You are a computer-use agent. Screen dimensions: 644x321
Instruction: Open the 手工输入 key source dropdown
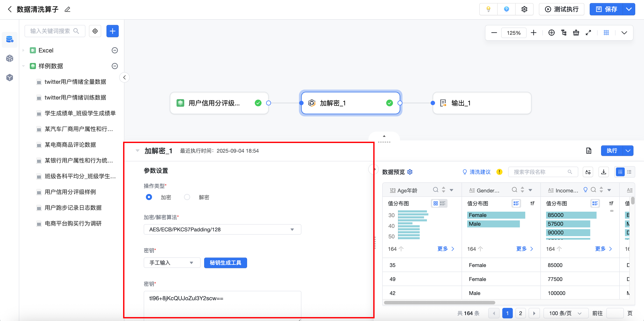point(172,263)
